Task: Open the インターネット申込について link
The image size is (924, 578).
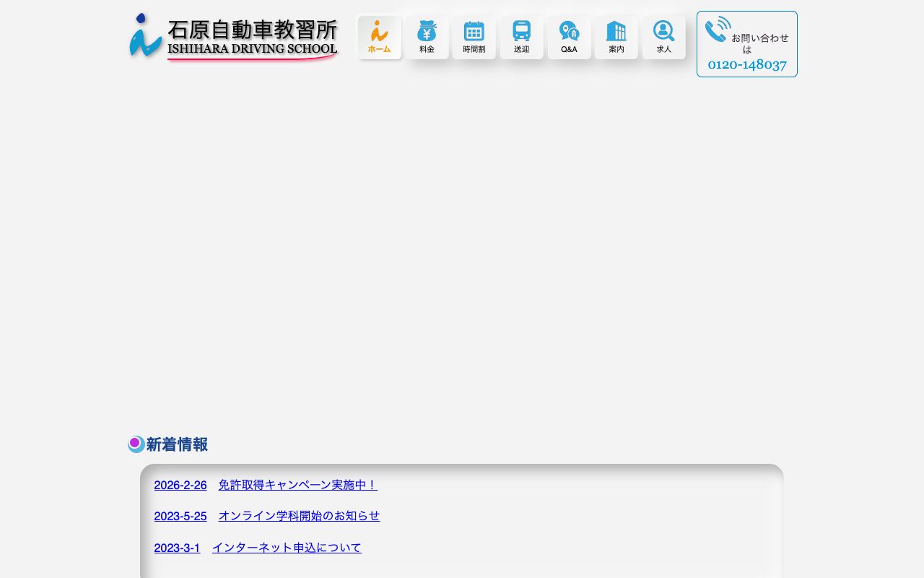Action: [x=287, y=548]
